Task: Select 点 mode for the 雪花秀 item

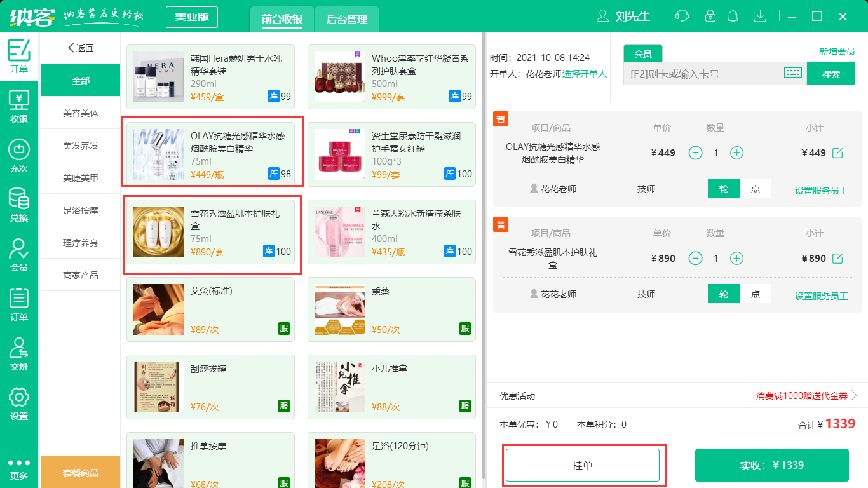Action: 756,294
